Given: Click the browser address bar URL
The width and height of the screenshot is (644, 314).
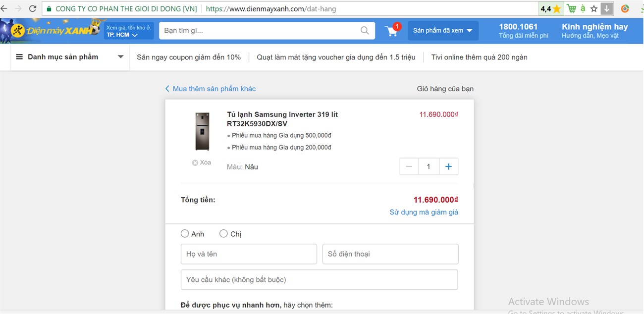Looking at the screenshot, I should click(x=271, y=9).
